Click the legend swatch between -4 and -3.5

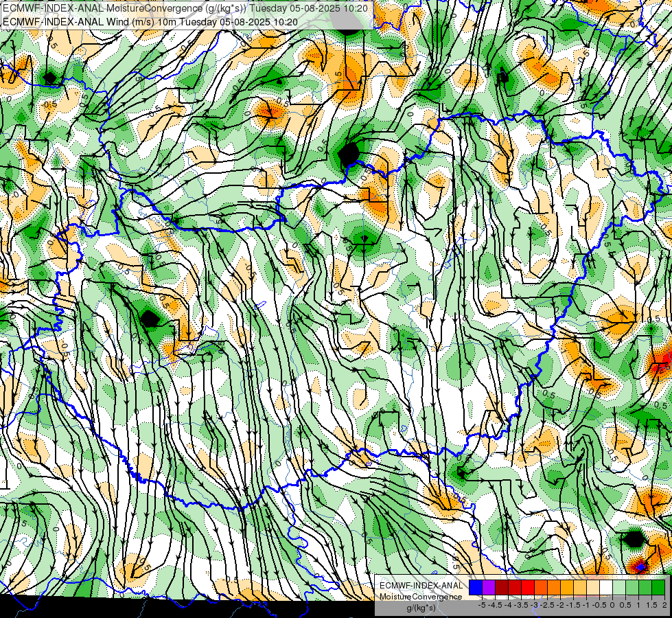tap(515, 588)
